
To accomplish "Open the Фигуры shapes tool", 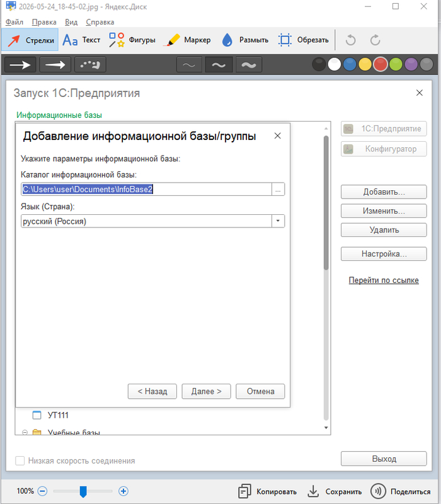I will pos(132,40).
